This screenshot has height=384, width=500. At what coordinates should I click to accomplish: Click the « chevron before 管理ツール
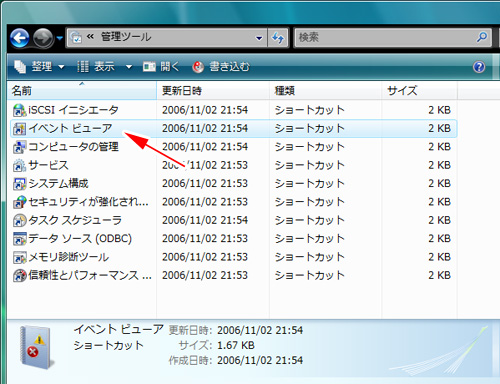coord(90,37)
